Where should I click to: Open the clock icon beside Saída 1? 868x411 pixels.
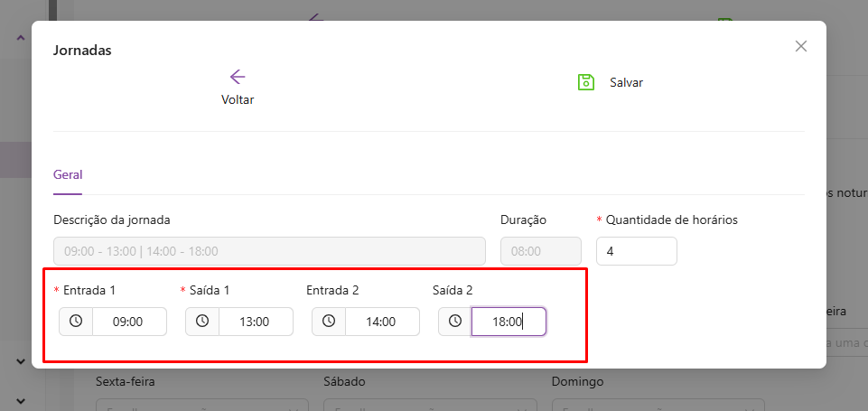click(202, 322)
